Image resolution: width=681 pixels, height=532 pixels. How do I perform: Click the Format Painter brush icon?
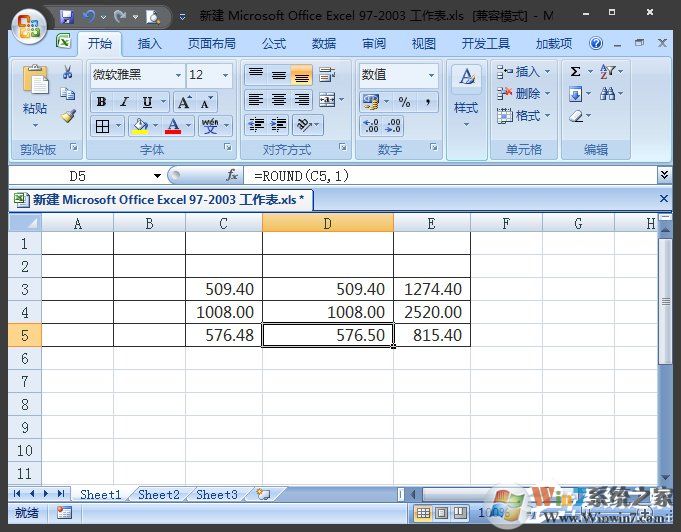point(68,115)
